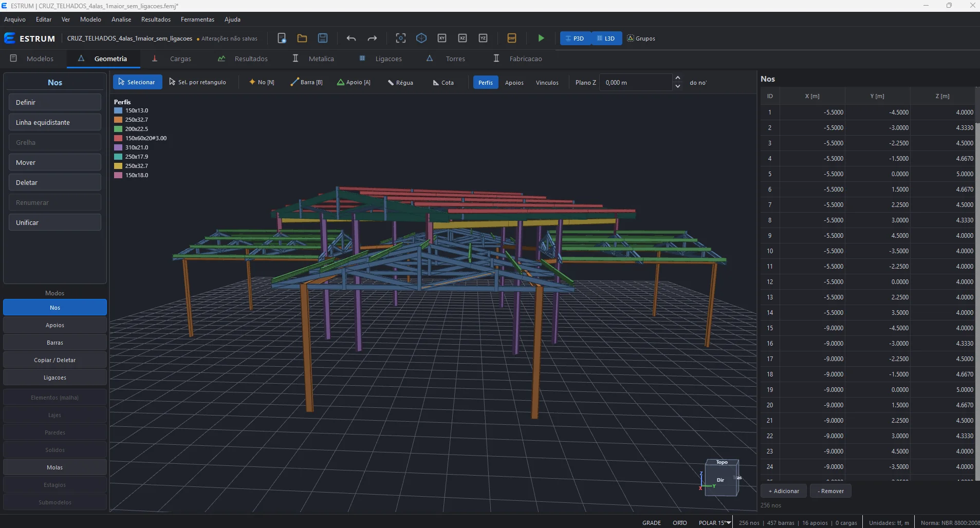Decrease the Plano Z value with down arrow
Viewport: 980px width, 528px height.
(x=678, y=86)
